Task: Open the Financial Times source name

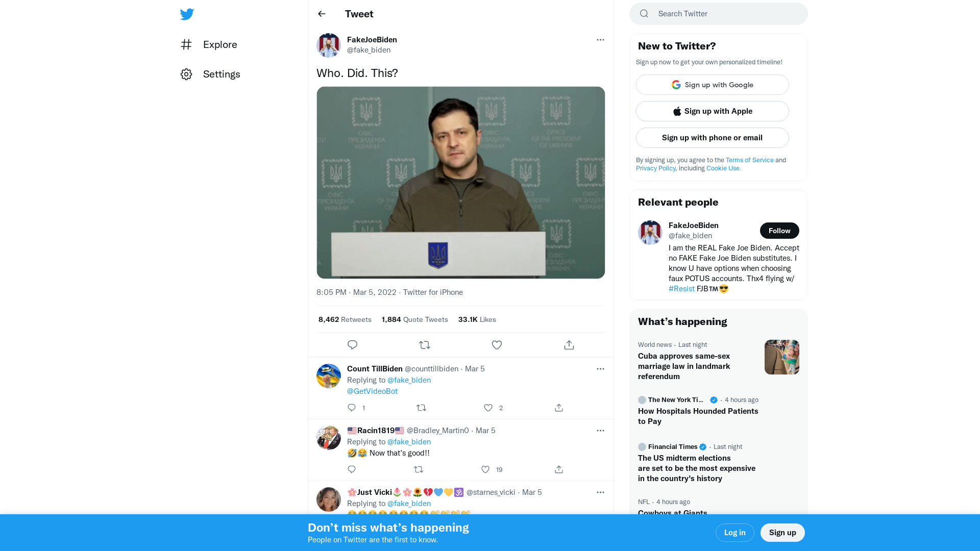Action: click(673, 447)
